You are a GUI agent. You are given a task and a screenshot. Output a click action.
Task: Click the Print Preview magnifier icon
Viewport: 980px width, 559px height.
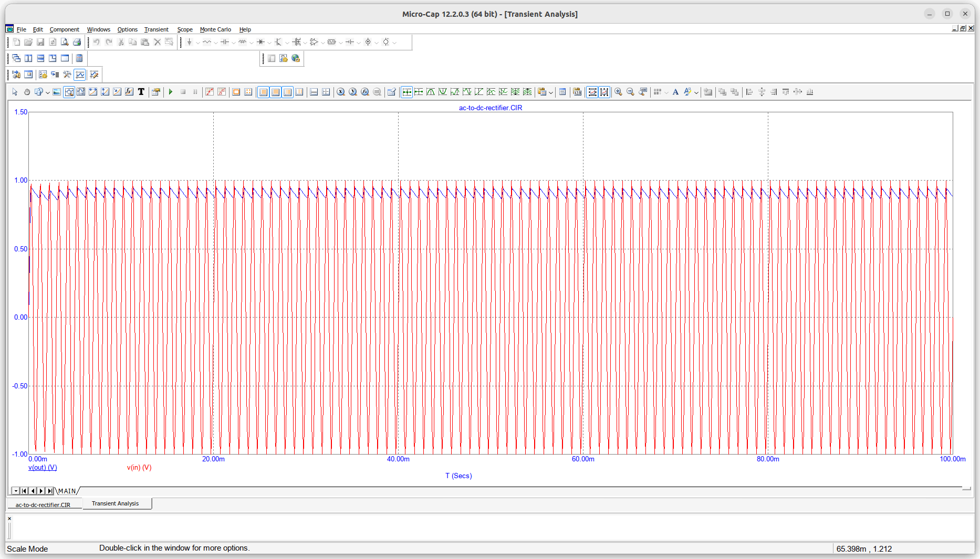tap(65, 42)
